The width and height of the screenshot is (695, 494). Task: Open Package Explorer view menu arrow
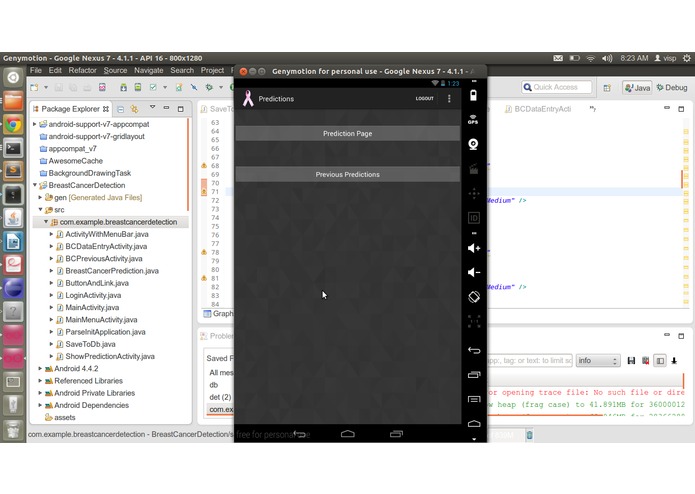click(152, 108)
